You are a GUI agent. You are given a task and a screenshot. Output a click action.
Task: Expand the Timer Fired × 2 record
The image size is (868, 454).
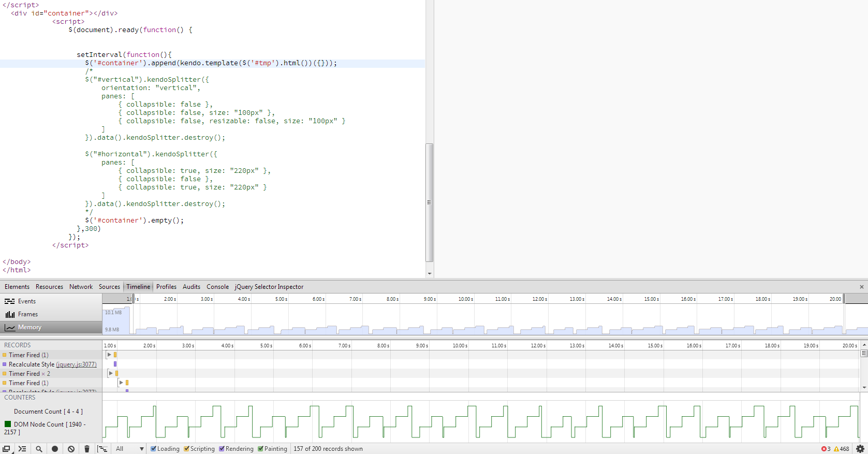point(111,373)
